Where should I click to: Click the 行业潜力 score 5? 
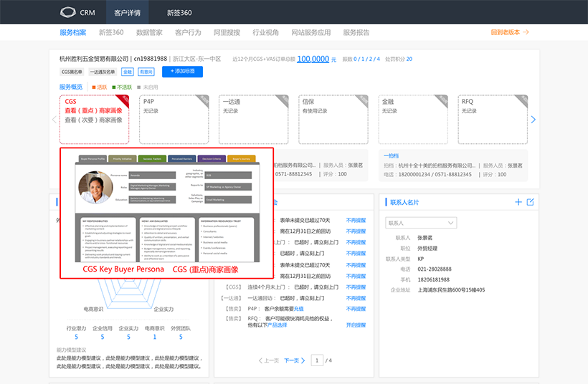pos(76,337)
